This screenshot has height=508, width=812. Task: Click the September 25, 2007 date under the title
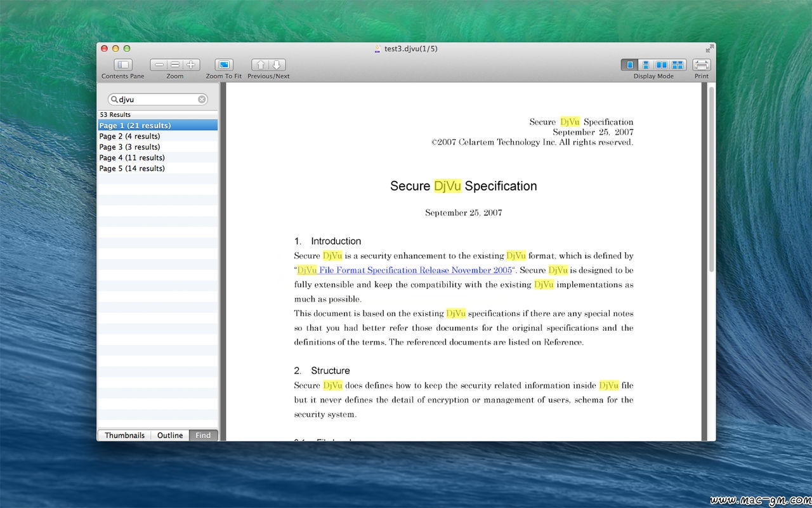(464, 213)
